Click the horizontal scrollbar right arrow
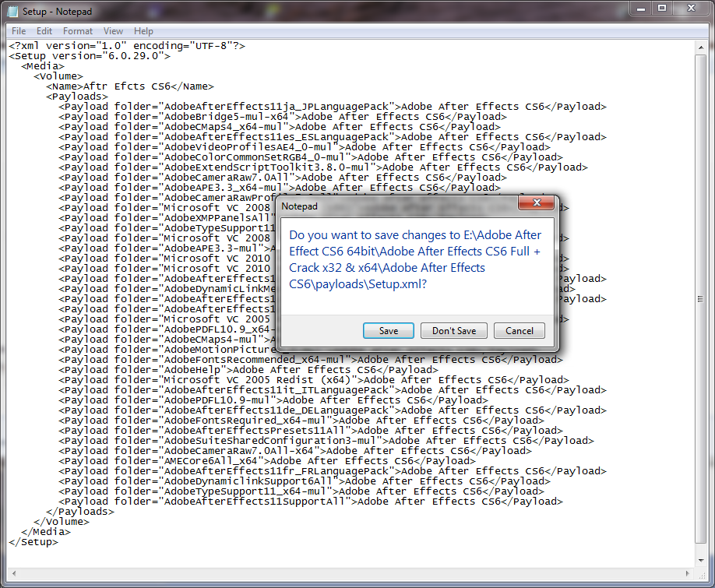This screenshot has height=588, width=715. (x=688, y=573)
